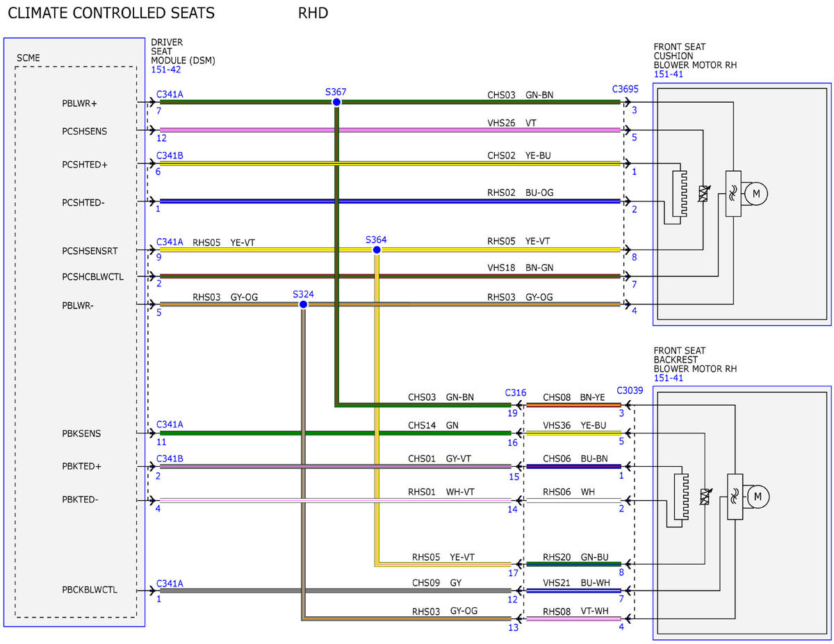834x644 pixels.
Task: Open the 151-42 link under Driver Seat Module
Action: [x=165, y=70]
